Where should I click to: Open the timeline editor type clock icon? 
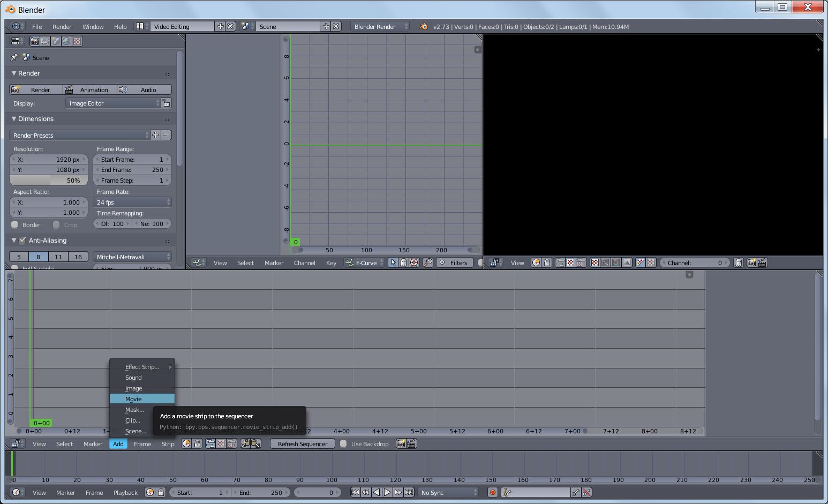coord(17,492)
